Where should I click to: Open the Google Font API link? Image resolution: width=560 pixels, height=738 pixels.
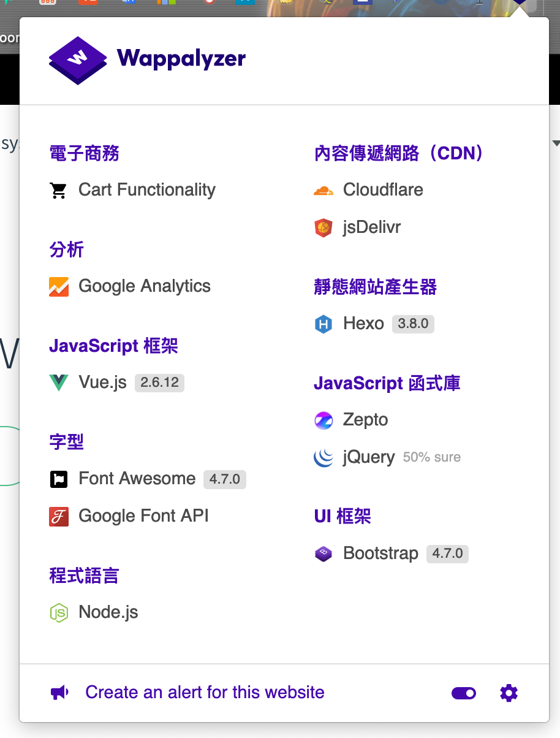[144, 516]
